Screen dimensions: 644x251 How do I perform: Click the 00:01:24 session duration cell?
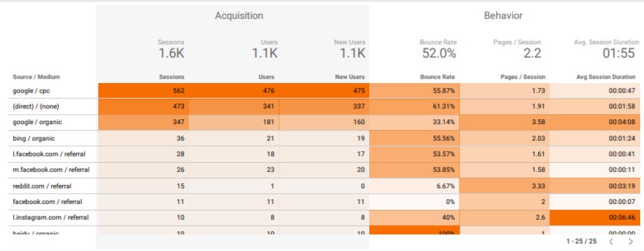pyautogui.click(x=595, y=138)
